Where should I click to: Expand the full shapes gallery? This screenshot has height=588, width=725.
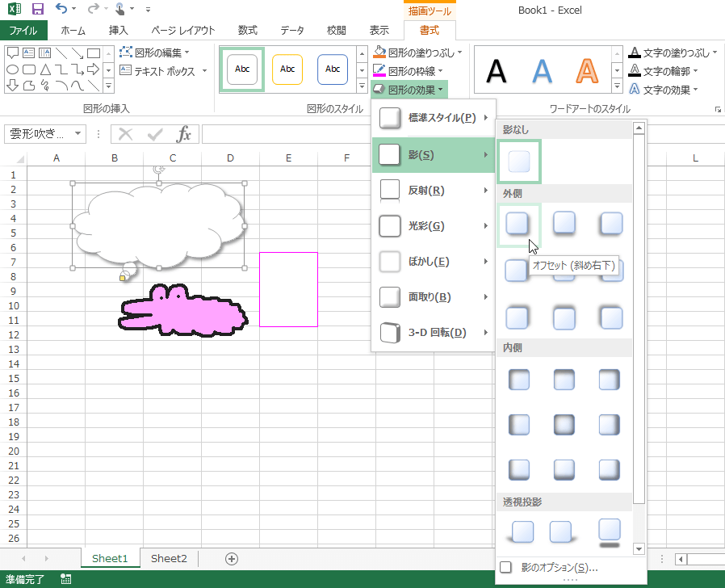109,86
